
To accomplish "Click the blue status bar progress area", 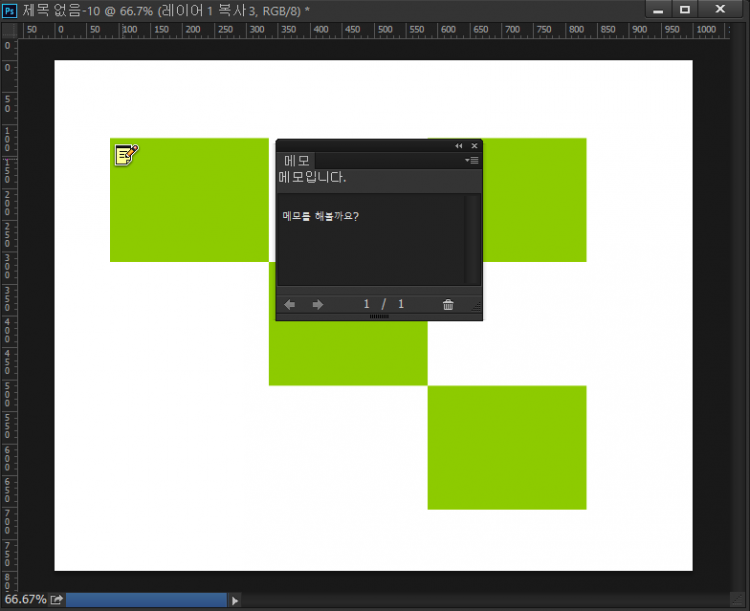I will pyautogui.click(x=146, y=599).
